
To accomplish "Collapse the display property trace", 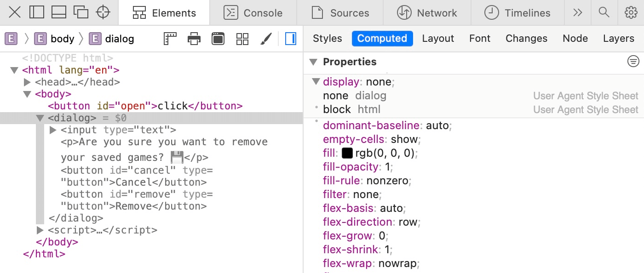I will coord(316,82).
